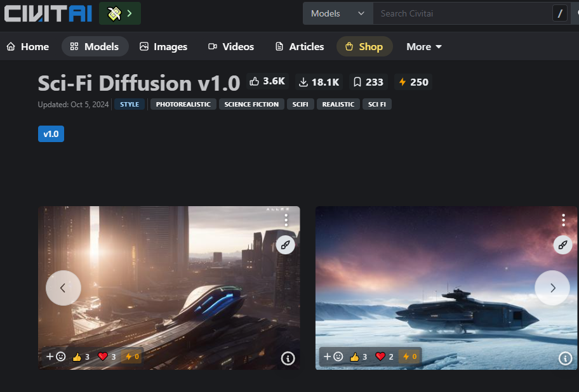Image resolution: width=579 pixels, height=392 pixels.
Task: Go to the Home tab
Action: pyautogui.click(x=28, y=46)
